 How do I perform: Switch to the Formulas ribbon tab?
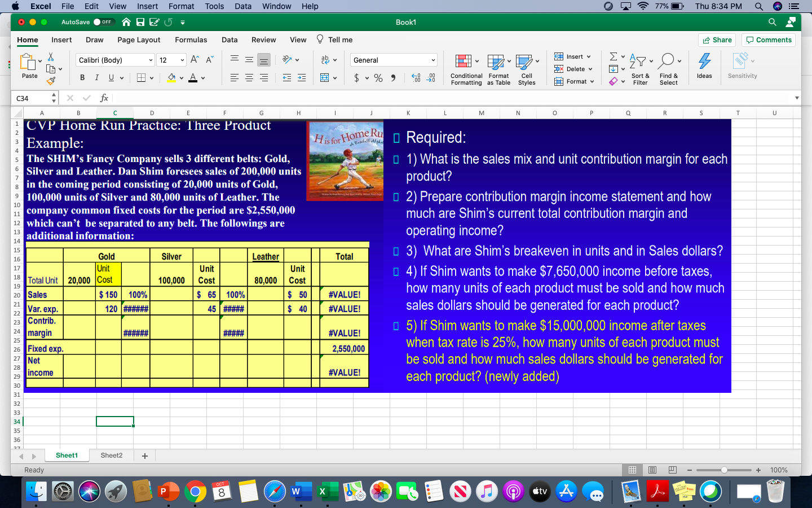pyautogui.click(x=191, y=40)
